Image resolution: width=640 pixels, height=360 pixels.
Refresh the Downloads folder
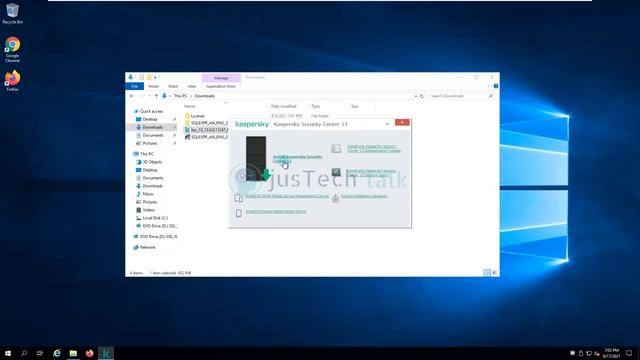point(422,96)
